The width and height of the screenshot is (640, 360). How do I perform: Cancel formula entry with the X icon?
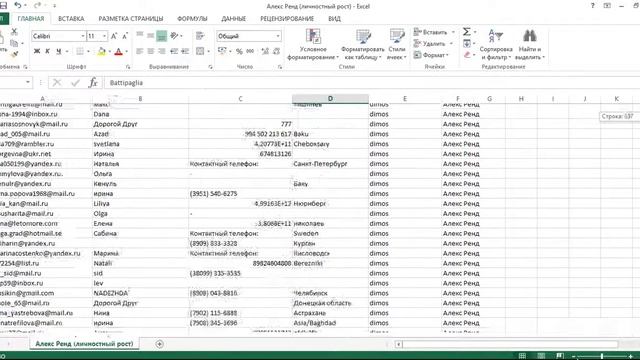pyautogui.click(x=57, y=83)
